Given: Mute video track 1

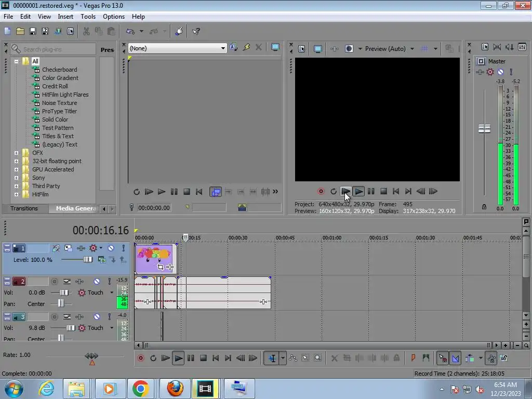Looking at the screenshot, I should coord(111,248).
